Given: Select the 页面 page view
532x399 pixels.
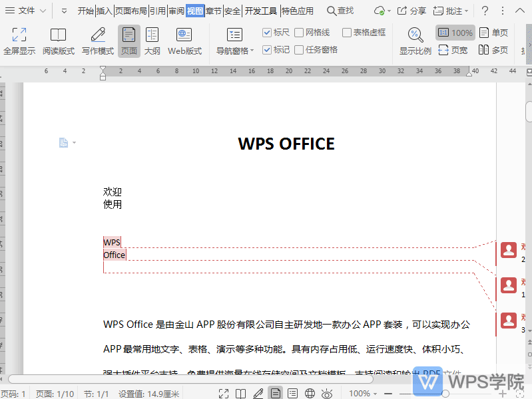Looking at the screenshot, I should pyautogui.click(x=129, y=41).
